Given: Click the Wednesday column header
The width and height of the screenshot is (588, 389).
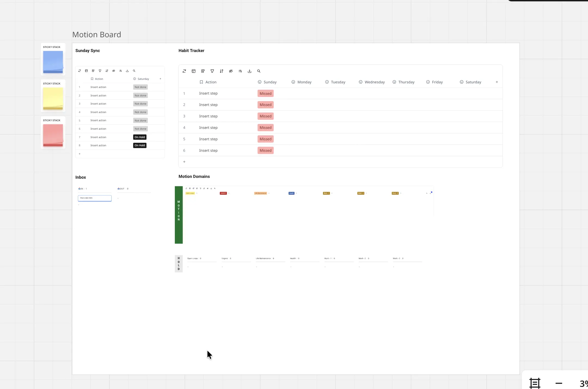Looking at the screenshot, I should pos(374,82).
